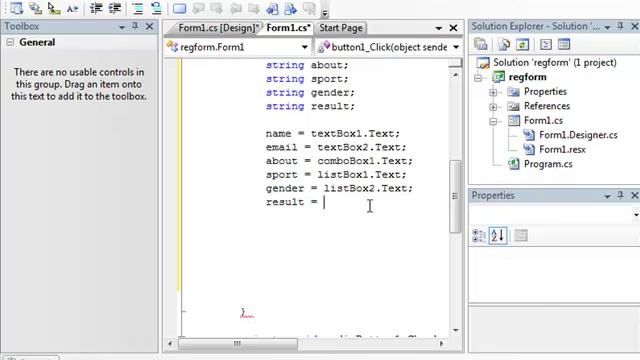Decrease line indent using the outdent icon
This screenshot has height=360, width=640.
[x=96, y=8]
